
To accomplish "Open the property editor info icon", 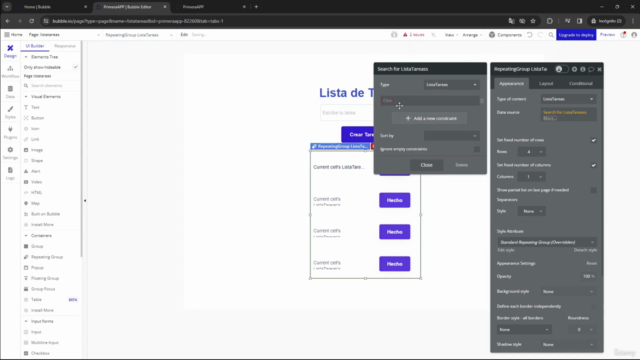I will coord(582,69).
